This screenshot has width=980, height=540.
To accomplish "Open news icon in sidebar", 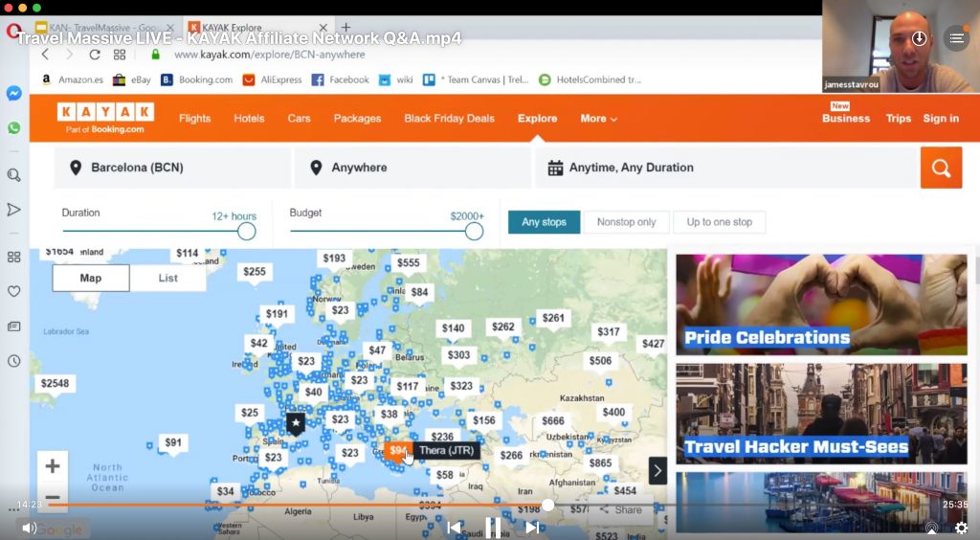I will tap(13, 326).
